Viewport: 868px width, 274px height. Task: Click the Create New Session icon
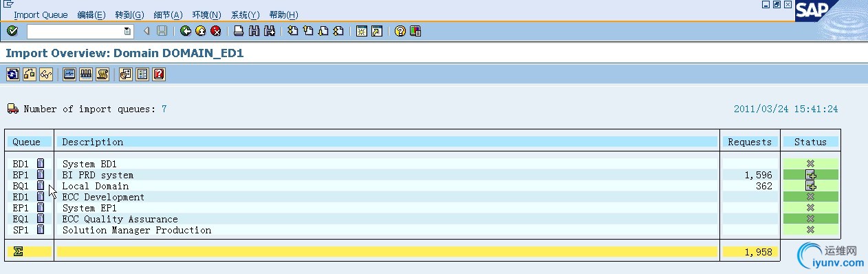361,31
